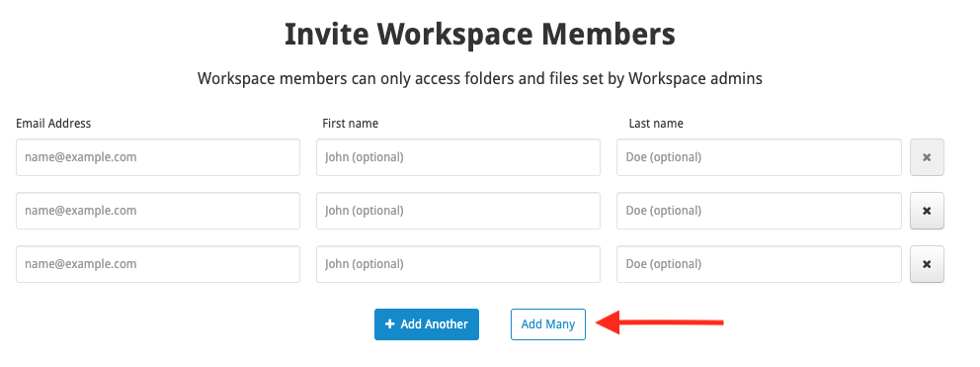
Task: Click the Workspace members access description text
Action: point(480,79)
